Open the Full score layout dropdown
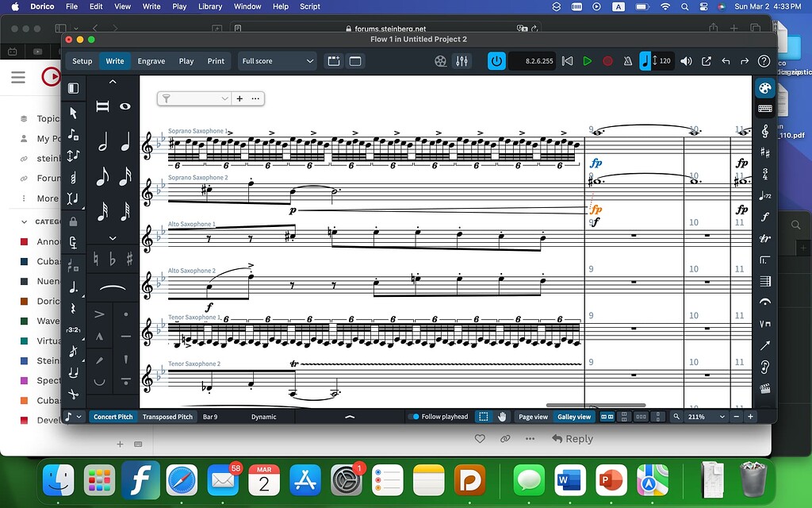The image size is (812, 508). click(277, 60)
